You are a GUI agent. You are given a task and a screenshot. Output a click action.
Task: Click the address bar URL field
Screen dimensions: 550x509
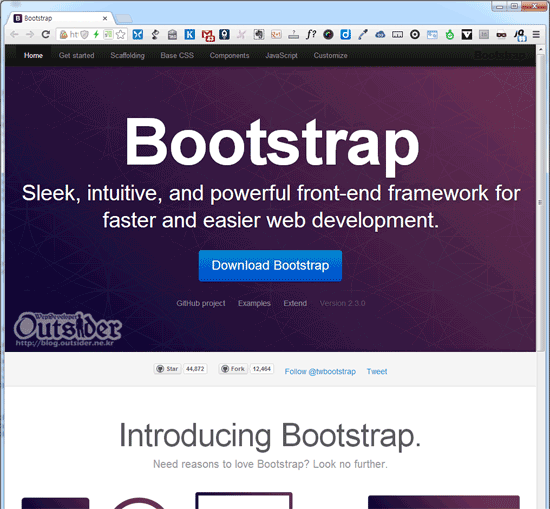pos(73,34)
